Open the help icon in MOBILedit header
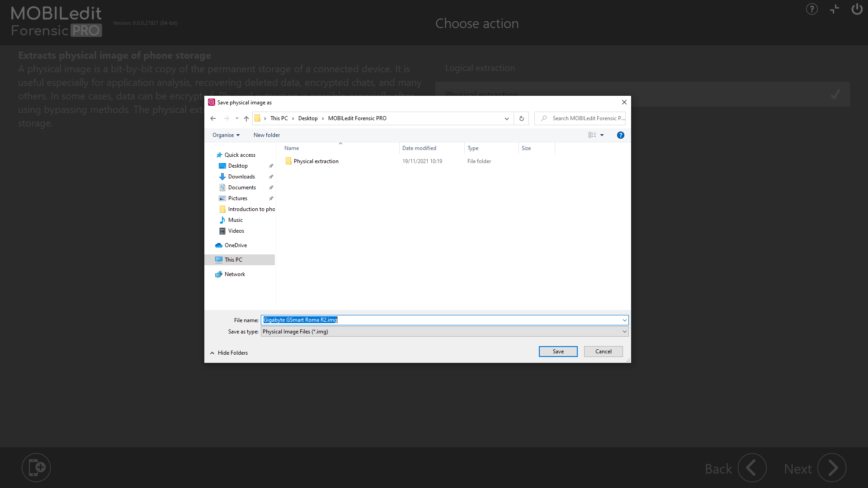The width and height of the screenshot is (868, 488). [x=812, y=9]
